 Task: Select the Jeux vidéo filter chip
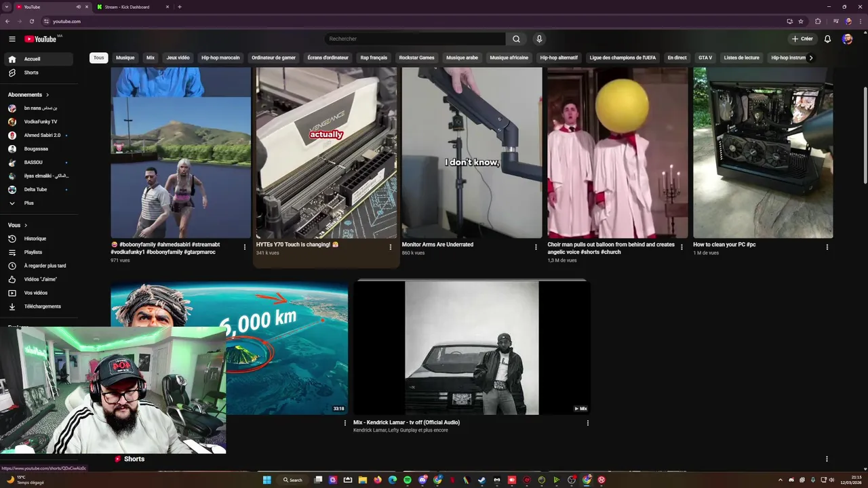click(178, 58)
